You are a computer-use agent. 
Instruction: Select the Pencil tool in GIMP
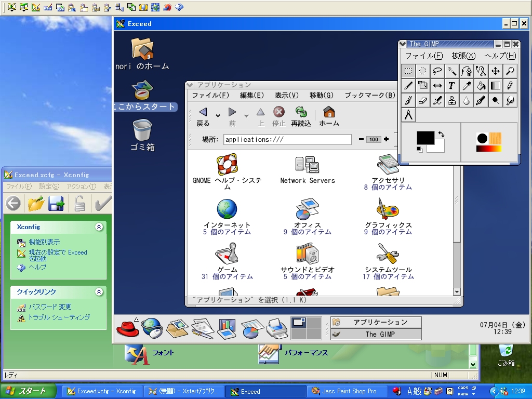coord(510,86)
